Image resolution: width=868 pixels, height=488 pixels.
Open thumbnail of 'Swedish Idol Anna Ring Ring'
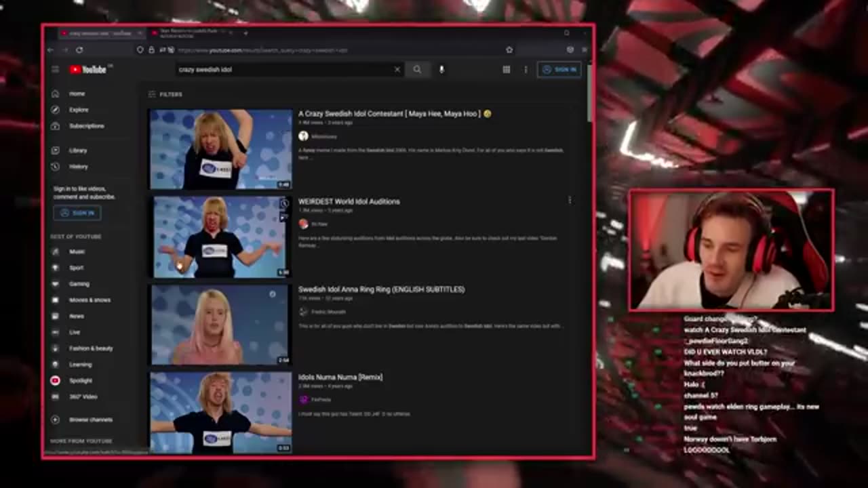(x=221, y=325)
